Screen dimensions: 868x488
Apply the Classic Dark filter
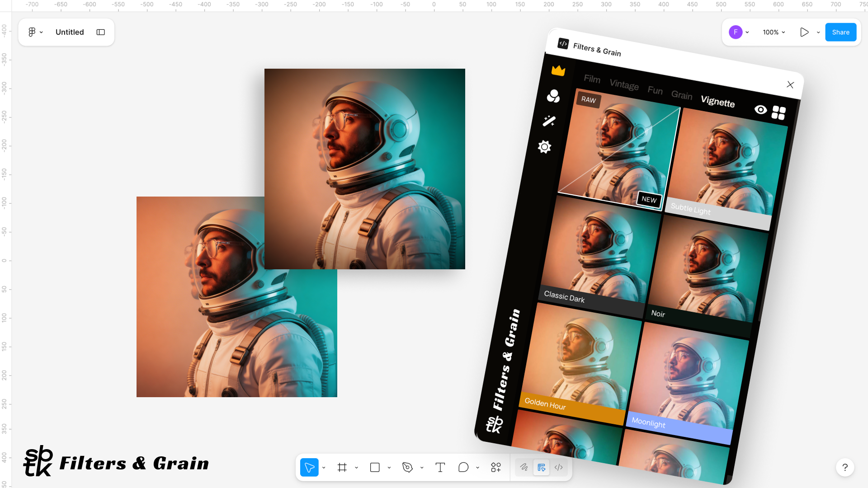coord(600,257)
